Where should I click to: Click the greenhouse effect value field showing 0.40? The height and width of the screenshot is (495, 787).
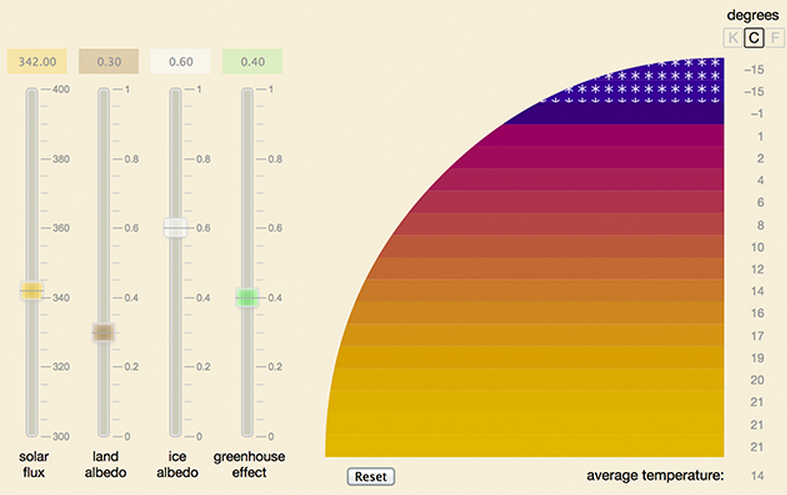252,61
